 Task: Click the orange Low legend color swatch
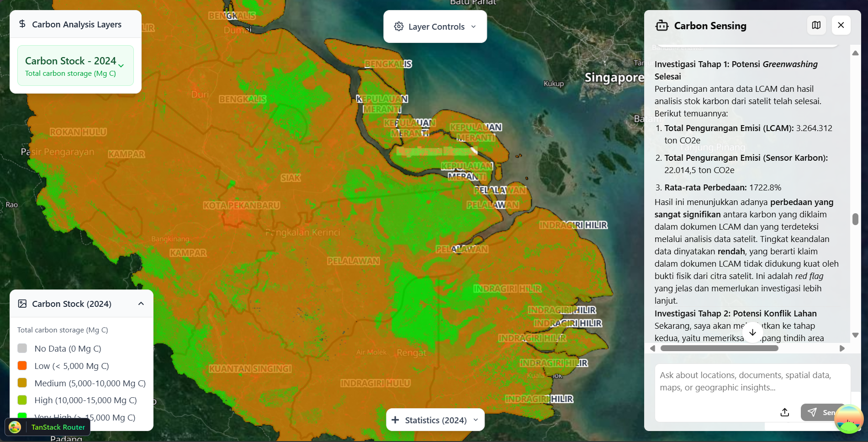click(22, 366)
